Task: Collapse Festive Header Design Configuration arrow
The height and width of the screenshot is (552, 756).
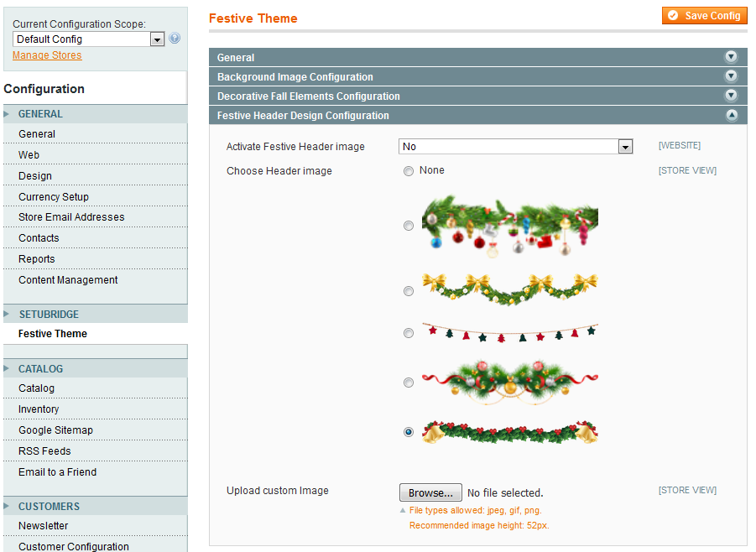Action: pos(731,115)
